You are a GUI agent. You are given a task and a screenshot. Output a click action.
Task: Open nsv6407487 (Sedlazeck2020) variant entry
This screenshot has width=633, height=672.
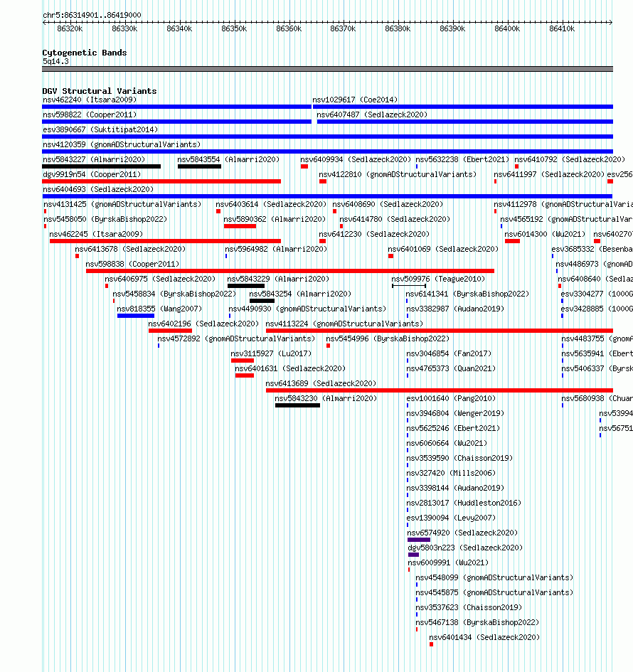(x=372, y=115)
